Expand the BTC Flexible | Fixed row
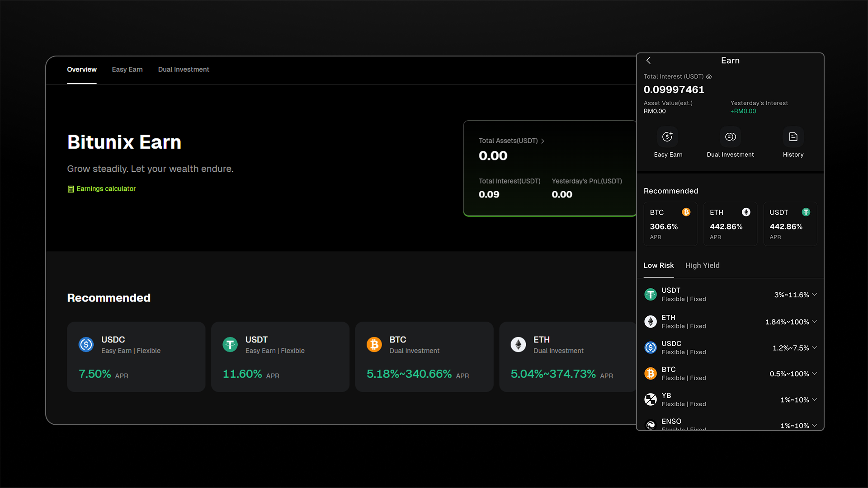This screenshot has width=868, height=488. [x=815, y=374]
